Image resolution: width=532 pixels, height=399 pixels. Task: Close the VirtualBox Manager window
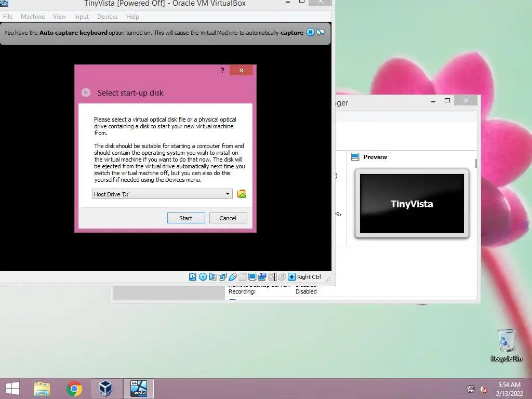pos(466,100)
